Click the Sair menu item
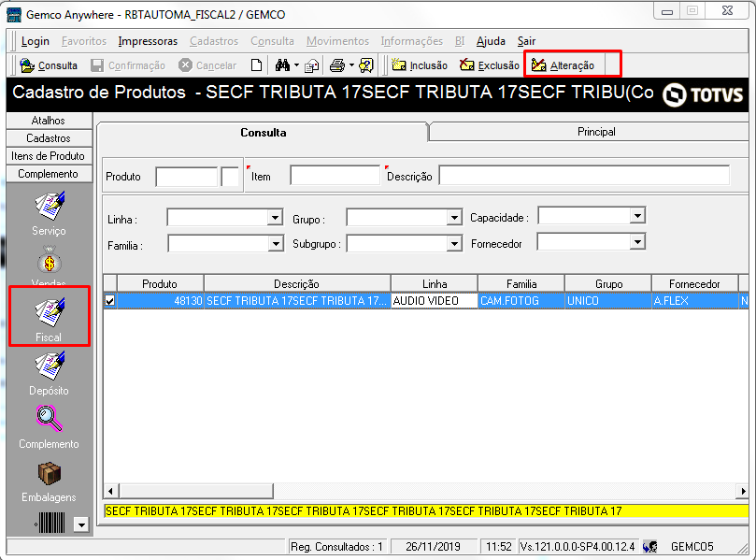The width and height of the screenshot is (756, 560). pos(526,41)
